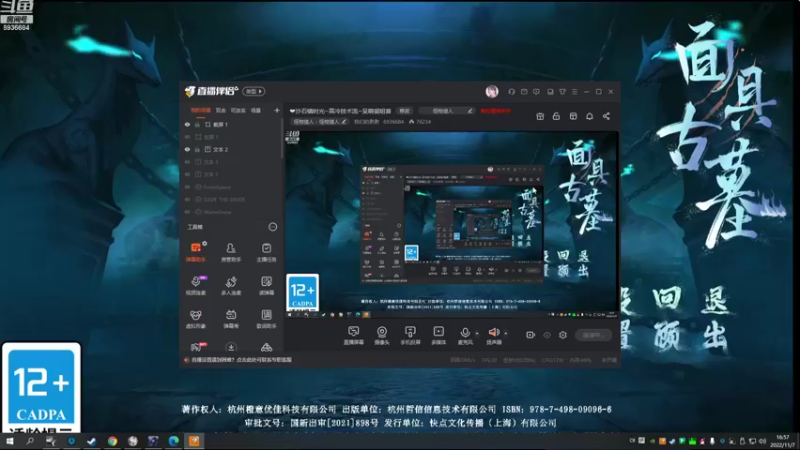800x450 pixels.
Task: Click the red text link in header
Action: tap(495, 111)
